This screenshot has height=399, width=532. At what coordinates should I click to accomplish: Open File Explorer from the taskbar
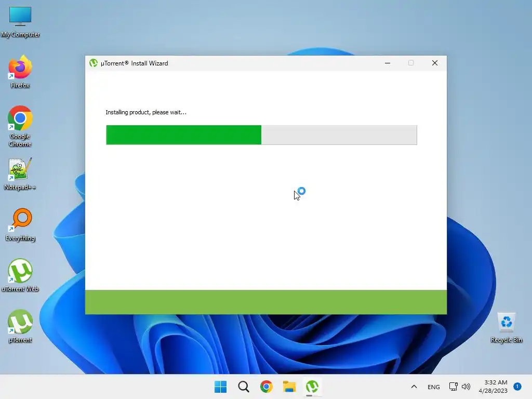pyautogui.click(x=289, y=387)
